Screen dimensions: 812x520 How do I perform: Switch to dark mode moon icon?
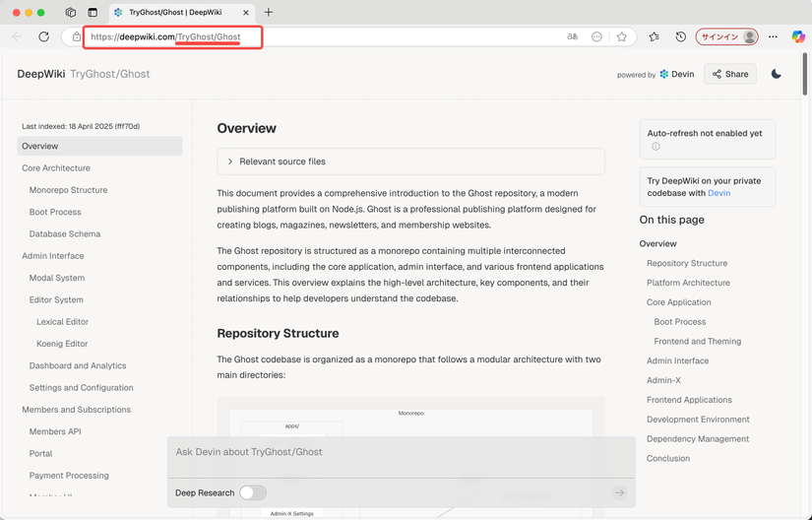pyautogui.click(x=776, y=74)
